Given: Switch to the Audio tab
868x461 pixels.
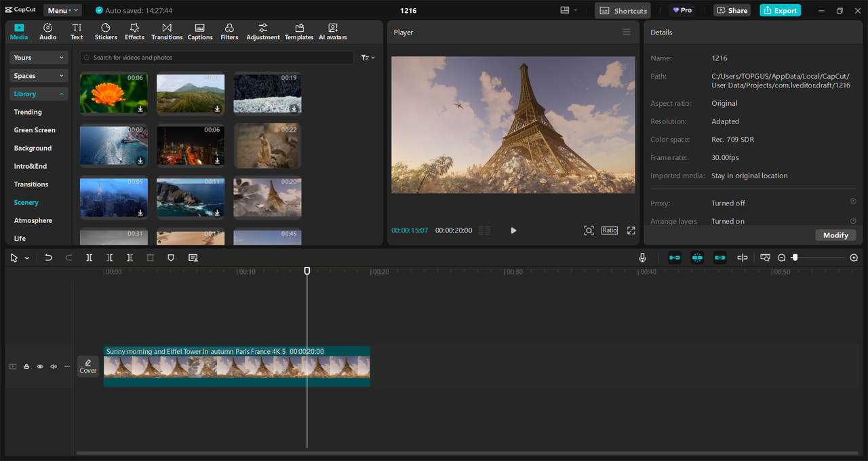Looking at the screenshot, I should coord(48,31).
